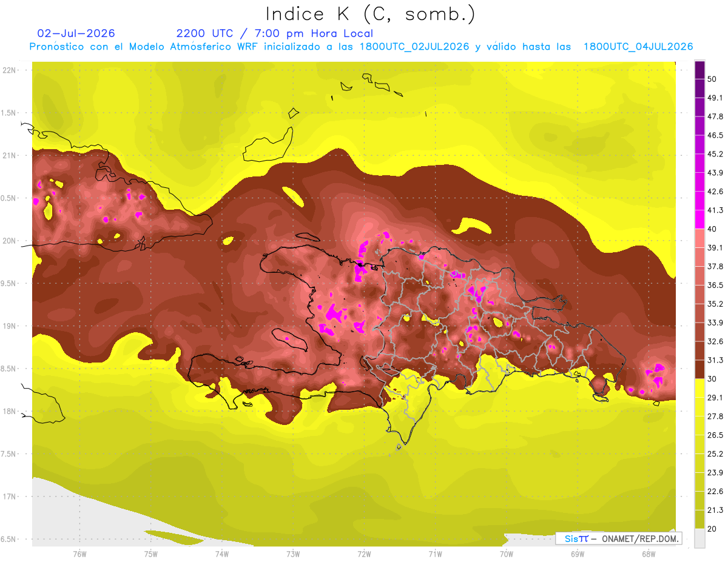728x562 pixels.
Task: Click colorbar value '40'
Action: [x=712, y=229]
